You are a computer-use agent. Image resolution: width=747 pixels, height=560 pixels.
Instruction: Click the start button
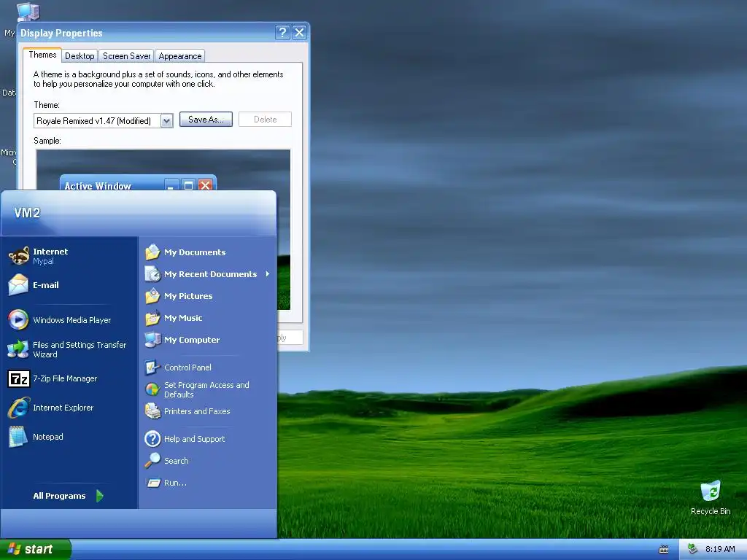pyautogui.click(x=36, y=550)
